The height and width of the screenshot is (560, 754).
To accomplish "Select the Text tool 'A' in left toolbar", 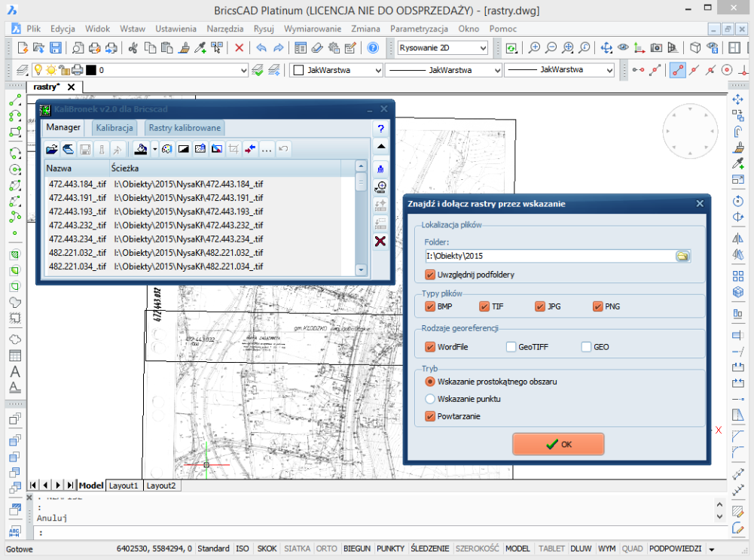I will [x=15, y=372].
